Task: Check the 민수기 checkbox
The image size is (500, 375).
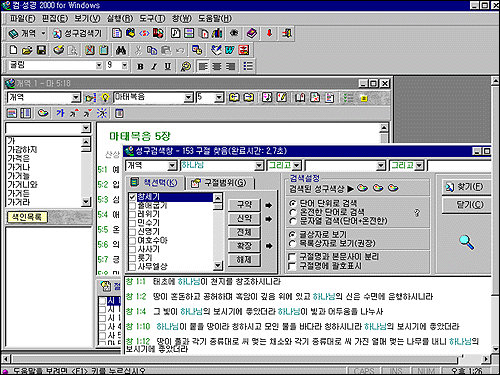Action: point(132,223)
